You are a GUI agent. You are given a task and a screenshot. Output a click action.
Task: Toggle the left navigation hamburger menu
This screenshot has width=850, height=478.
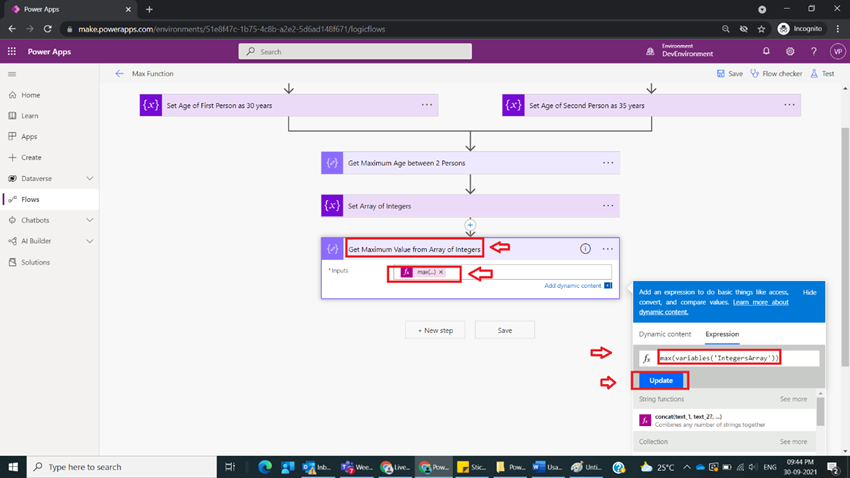[12, 74]
